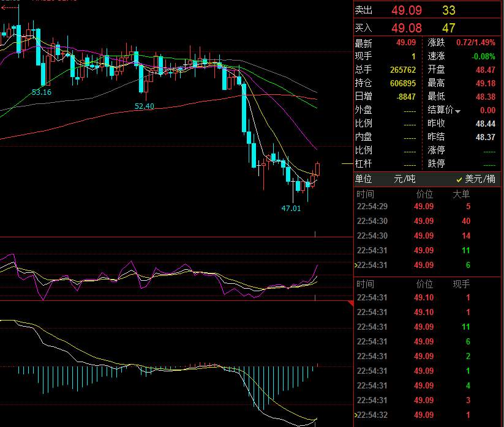Click the 最低 value 48.38
The width and height of the screenshot is (504, 427).
click(x=486, y=97)
